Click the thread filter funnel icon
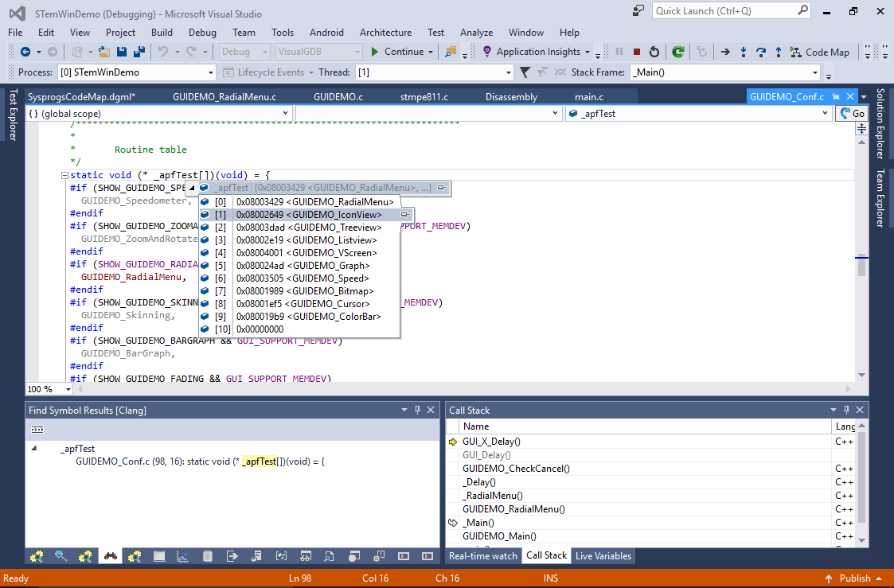This screenshot has height=588, width=894. point(525,72)
